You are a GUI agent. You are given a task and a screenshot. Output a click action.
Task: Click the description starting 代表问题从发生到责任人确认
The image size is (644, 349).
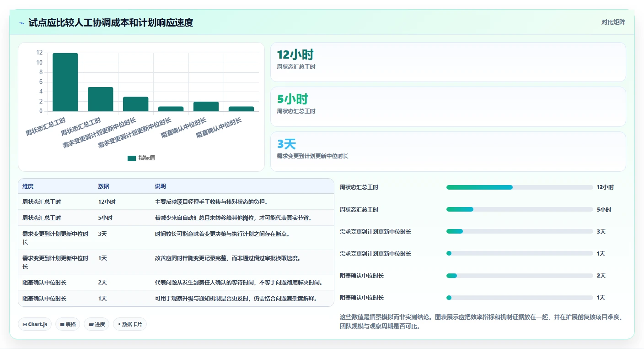pyautogui.click(x=239, y=283)
